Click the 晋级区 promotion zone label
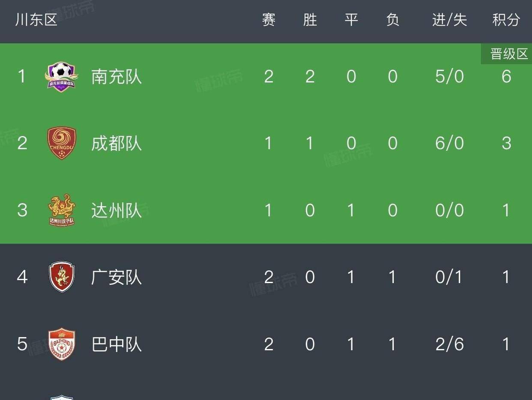This screenshot has width=532, height=400. point(509,54)
